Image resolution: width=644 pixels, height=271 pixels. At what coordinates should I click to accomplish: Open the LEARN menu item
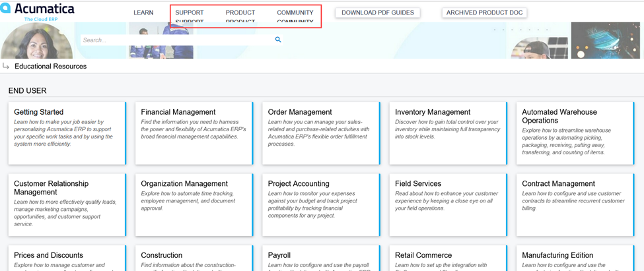143,13
